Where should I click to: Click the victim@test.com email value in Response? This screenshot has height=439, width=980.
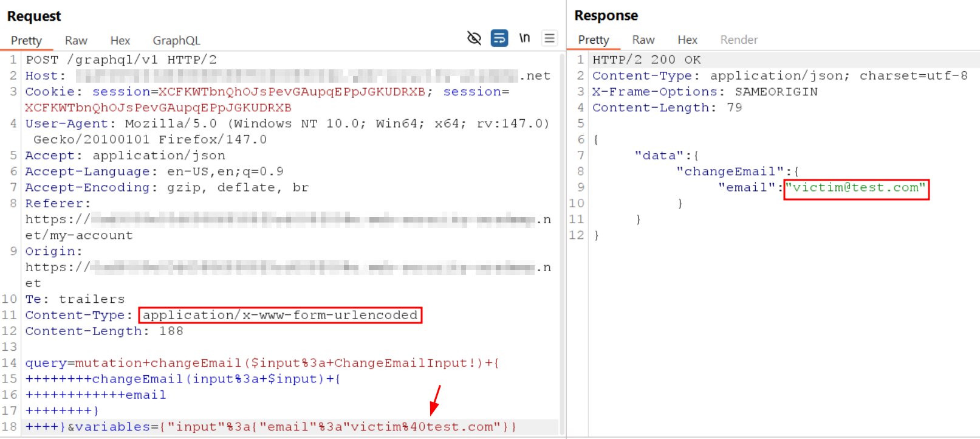pos(856,188)
